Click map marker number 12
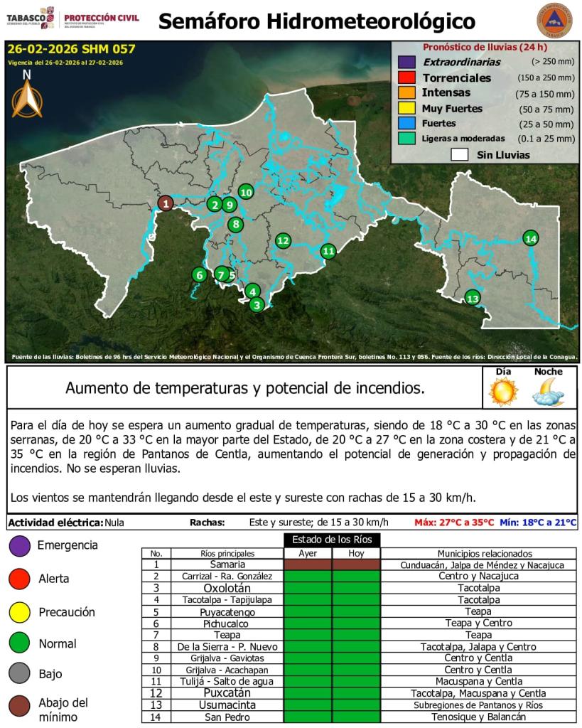 coord(283,240)
